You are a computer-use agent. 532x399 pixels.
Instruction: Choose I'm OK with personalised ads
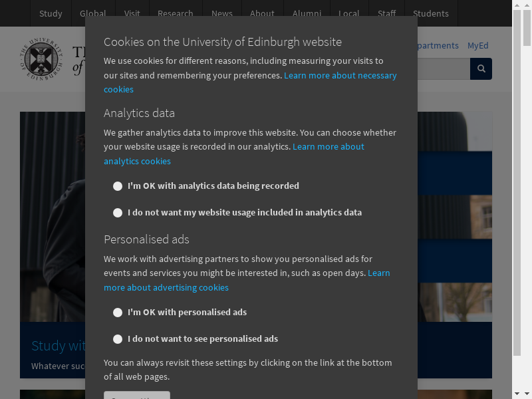(118, 313)
